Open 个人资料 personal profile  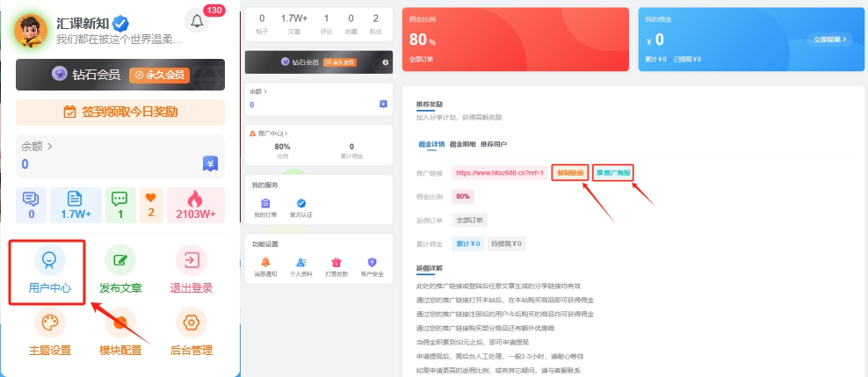pyautogui.click(x=301, y=267)
